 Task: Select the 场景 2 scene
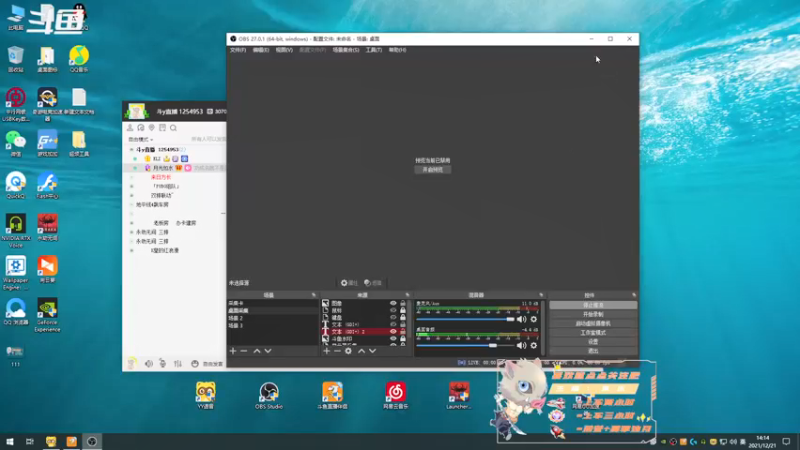272,318
